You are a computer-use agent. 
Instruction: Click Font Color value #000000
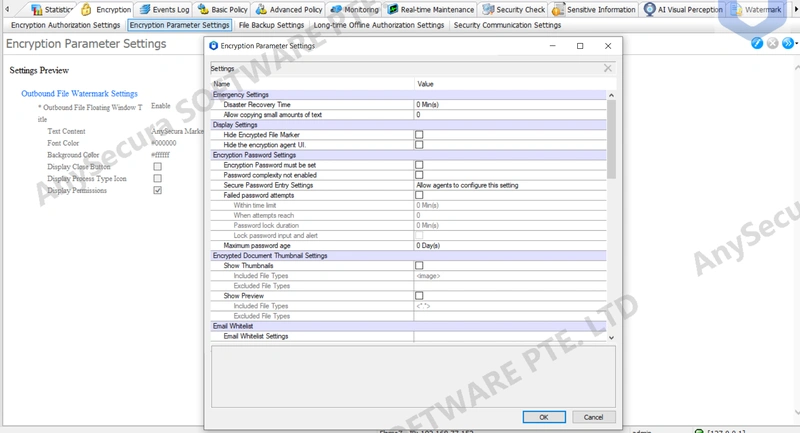point(164,143)
